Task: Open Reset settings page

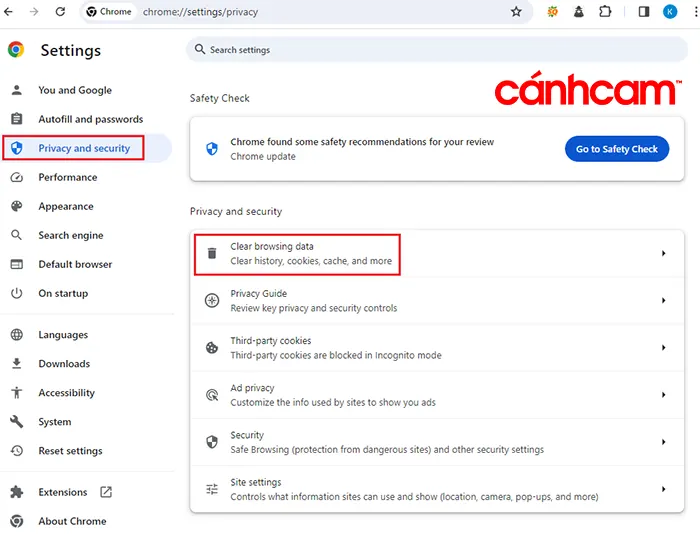Action: [x=70, y=451]
